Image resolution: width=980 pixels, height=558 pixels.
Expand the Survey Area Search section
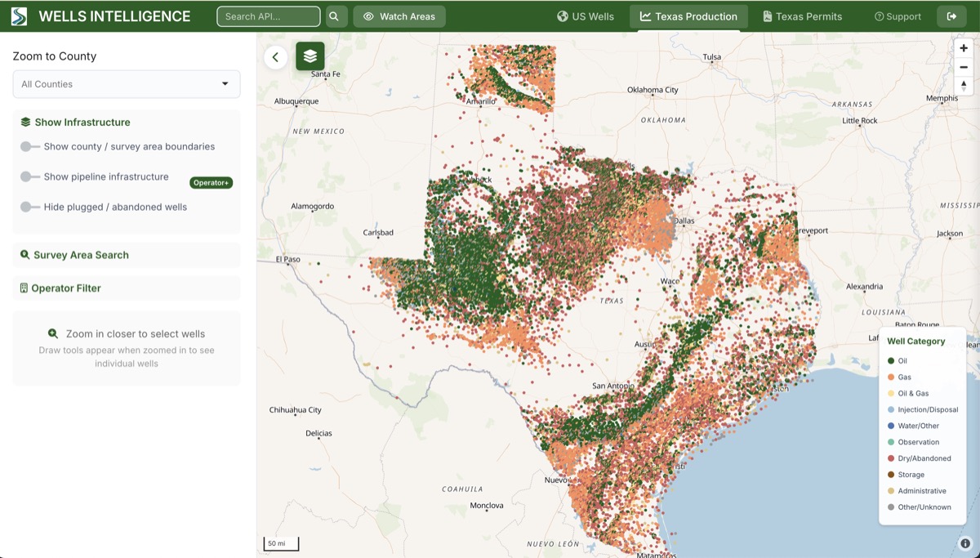(126, 254)
